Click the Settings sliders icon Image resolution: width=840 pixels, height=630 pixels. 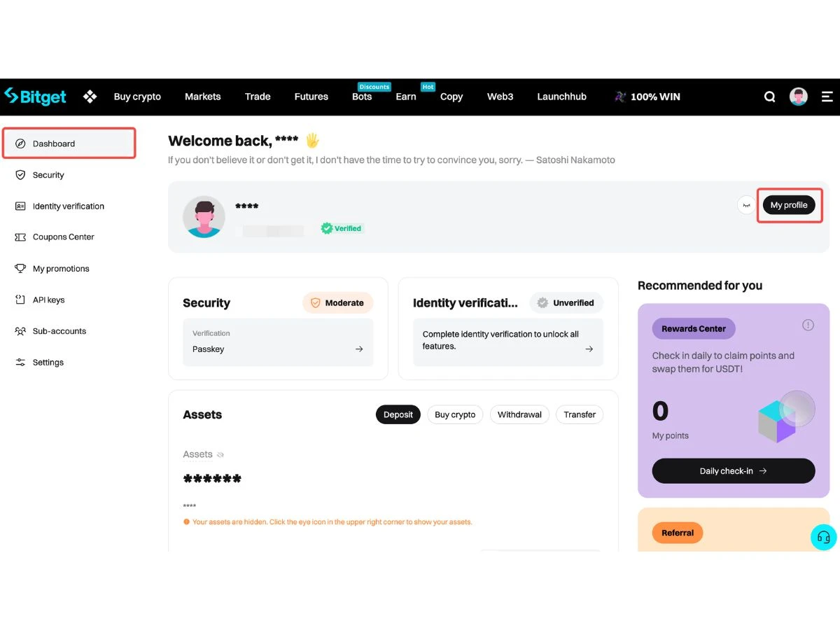click(20, 362)
